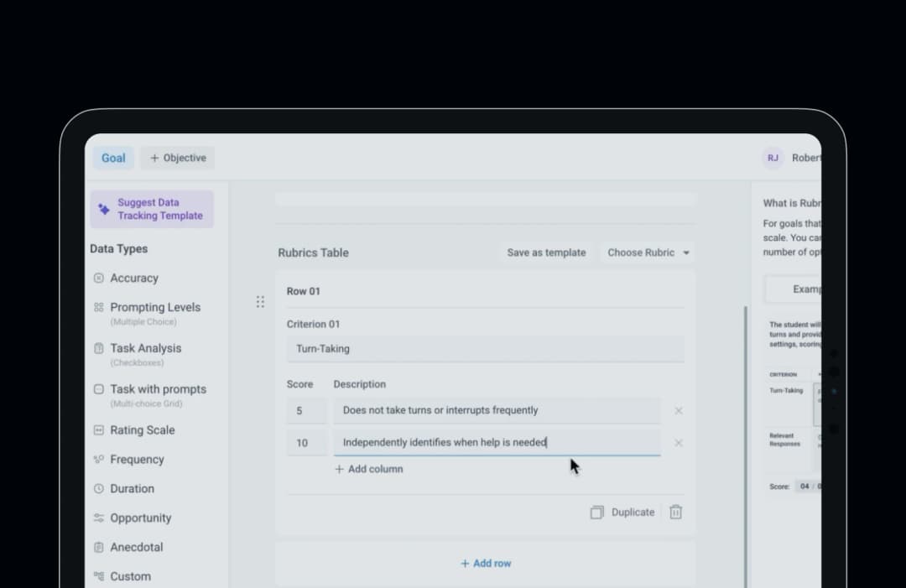Select the Opportunity sliders icon
Screen dimensions: 906x588
[x=99, y=518]
